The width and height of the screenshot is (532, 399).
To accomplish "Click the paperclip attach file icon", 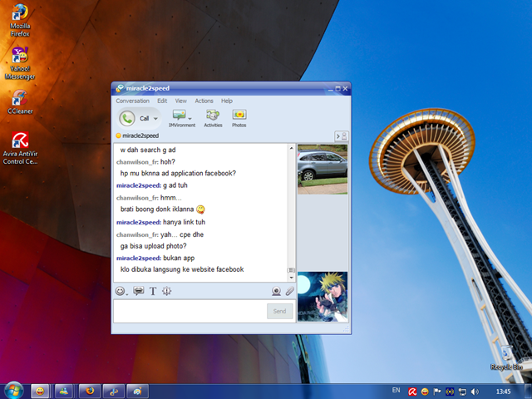I will 289,292.
